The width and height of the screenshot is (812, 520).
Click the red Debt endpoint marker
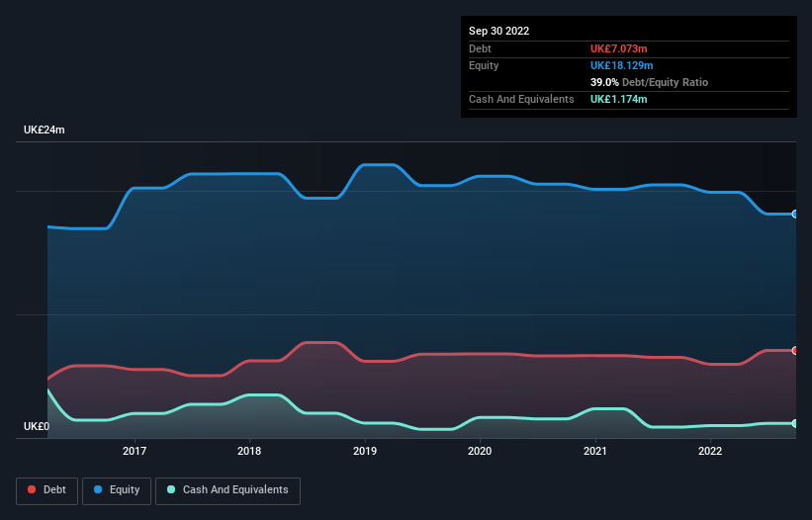795,351
